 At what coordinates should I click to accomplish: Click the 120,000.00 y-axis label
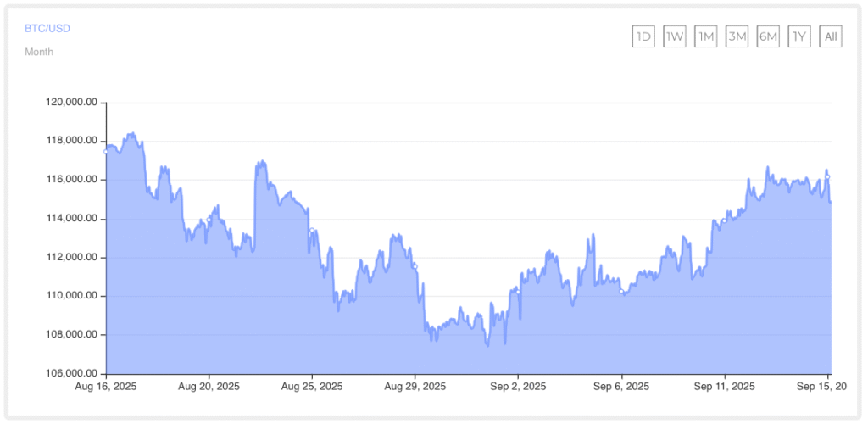click(73, 103)
